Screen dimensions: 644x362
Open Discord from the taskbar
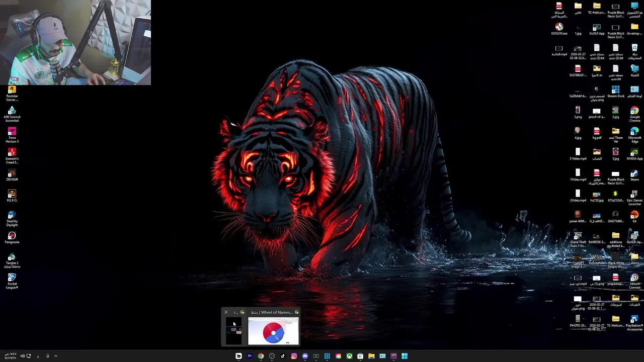pos(305,356)
